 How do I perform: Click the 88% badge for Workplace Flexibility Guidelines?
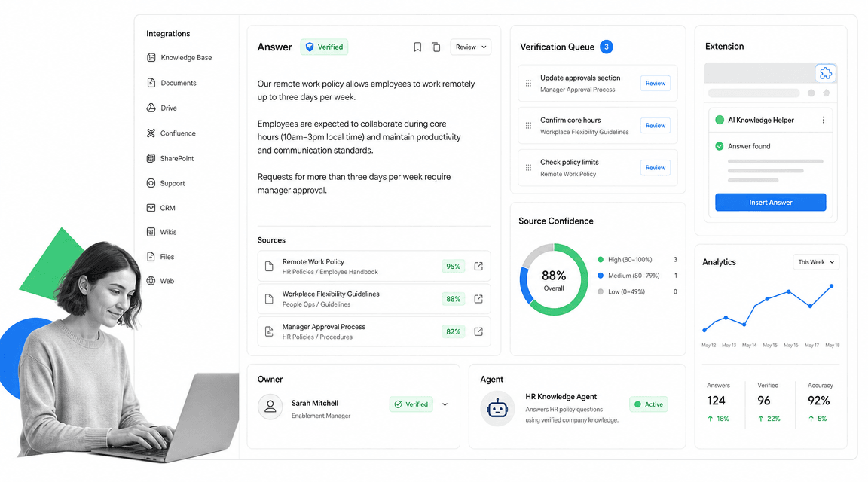[453, 299]
